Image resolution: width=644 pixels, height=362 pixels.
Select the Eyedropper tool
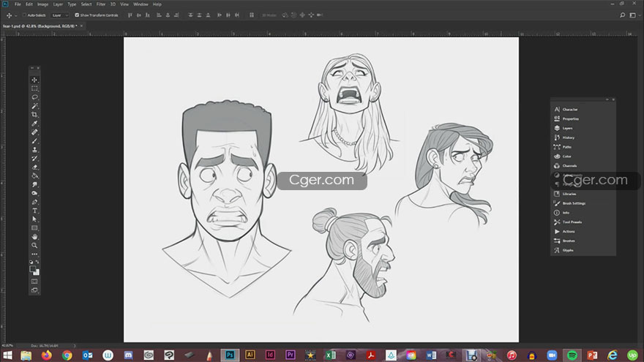[34, 124]
